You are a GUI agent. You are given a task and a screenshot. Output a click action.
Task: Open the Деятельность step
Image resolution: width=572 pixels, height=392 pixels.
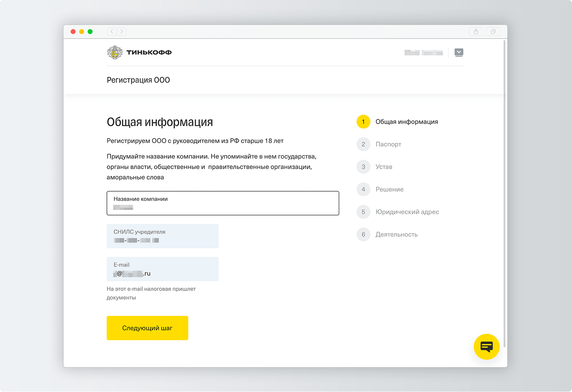pyautogui.click(x=396, y=234)
